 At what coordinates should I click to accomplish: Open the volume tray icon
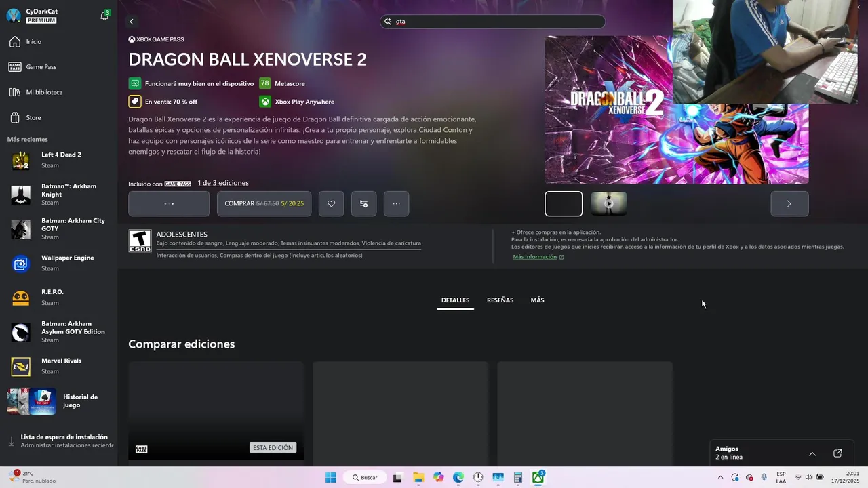coord(809,477)
